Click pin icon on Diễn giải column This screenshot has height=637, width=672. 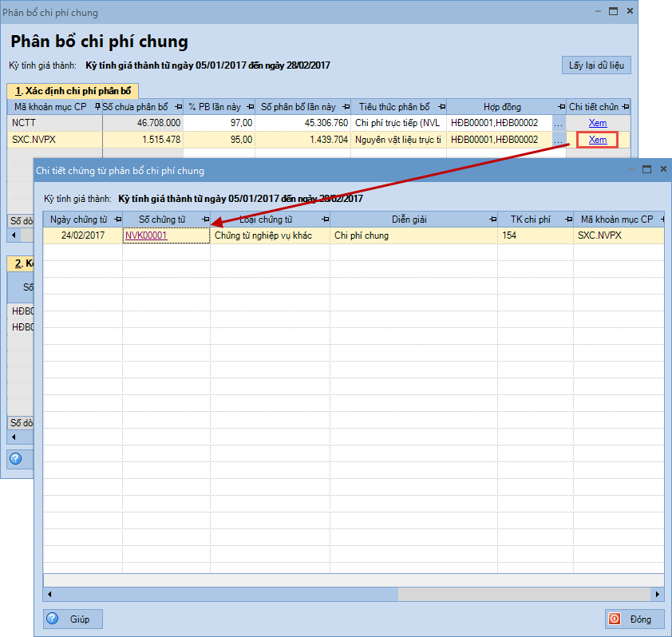tap(492, 220)
